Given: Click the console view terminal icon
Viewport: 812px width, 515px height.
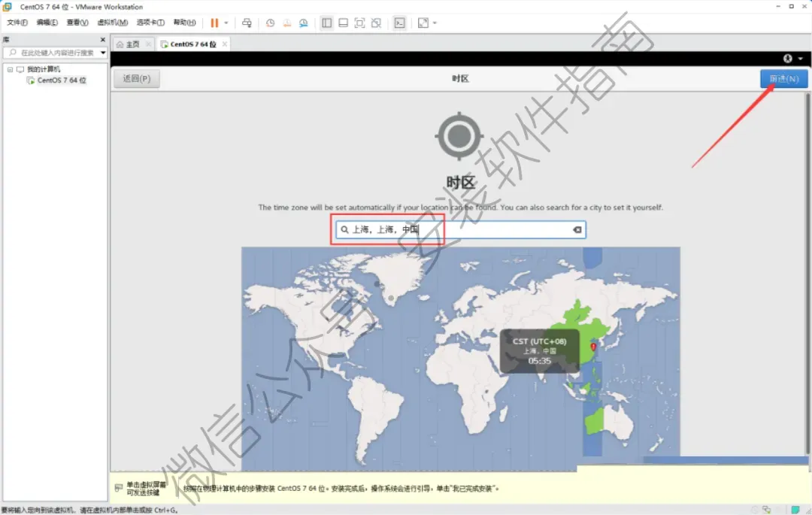Looking at the screenshot, I should point(400,23).
